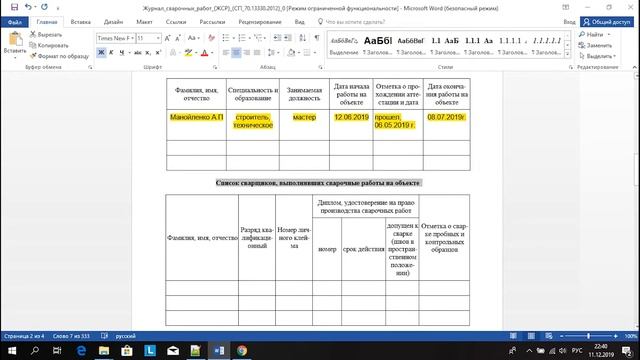Switch to the Ссылки tab
The image size is (640, 360).
176,22
